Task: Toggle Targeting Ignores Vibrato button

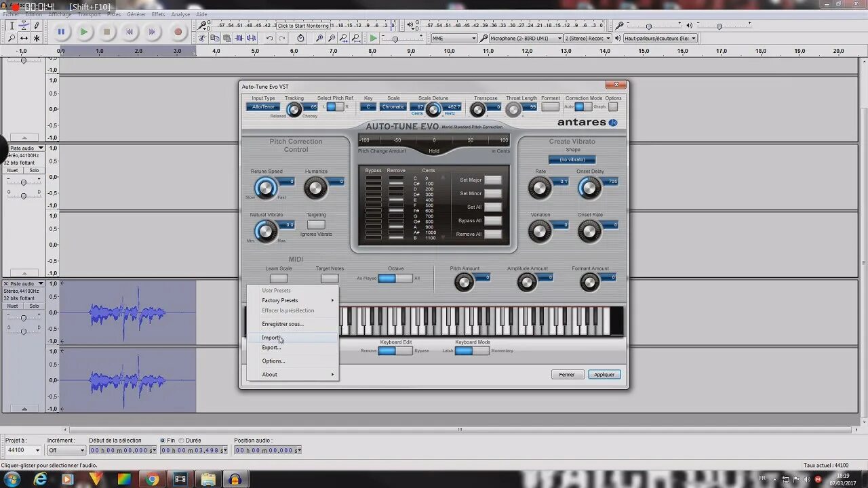Action: point(316,224)
